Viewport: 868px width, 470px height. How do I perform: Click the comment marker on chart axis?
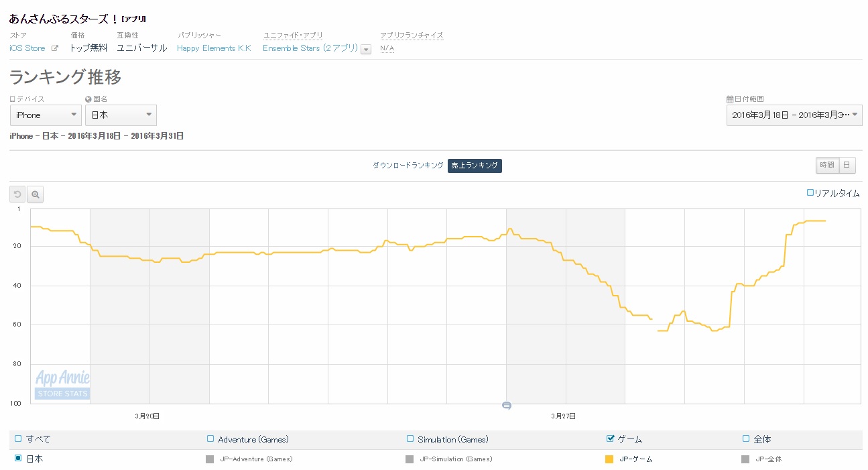(x=507, y=406)
